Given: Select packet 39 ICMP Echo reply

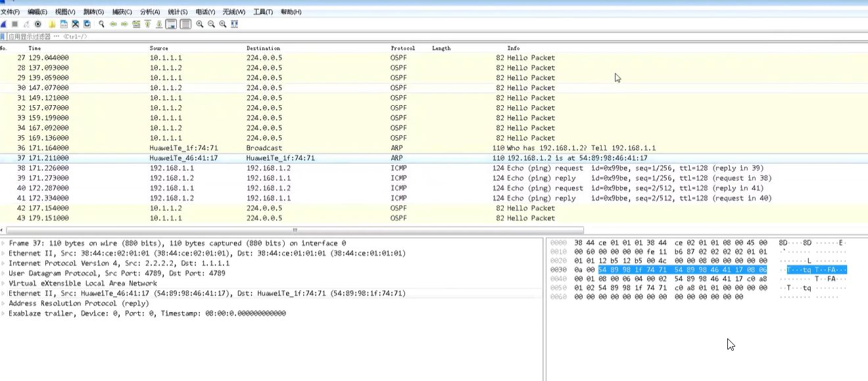Looking at the screenshot, I should [x=434, y=178].
